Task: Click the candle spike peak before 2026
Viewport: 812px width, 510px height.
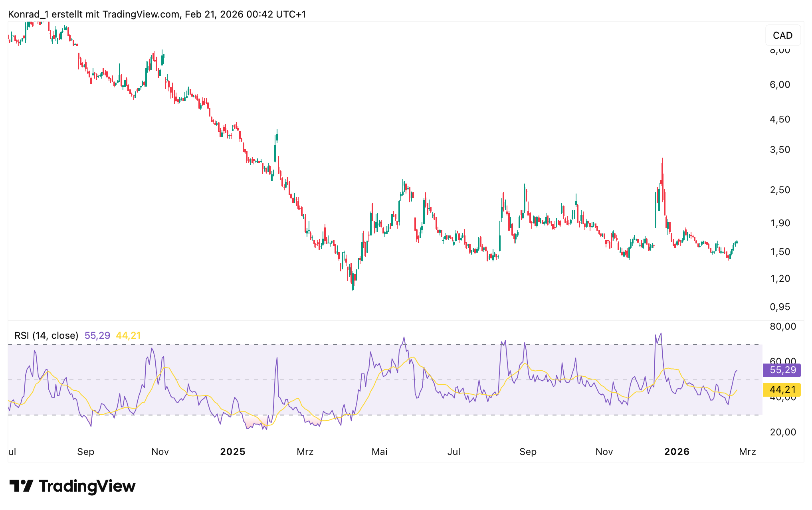Action: click(662, 160)
